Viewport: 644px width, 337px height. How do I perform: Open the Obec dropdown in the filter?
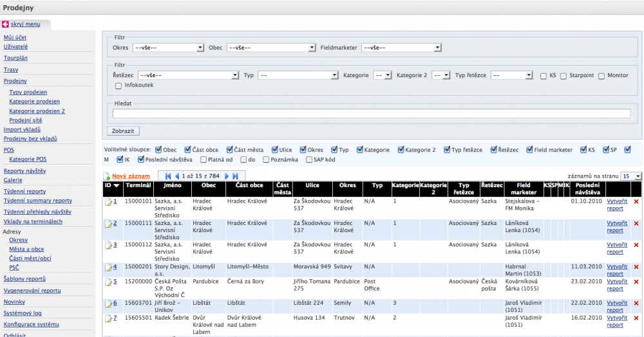[271, 48]
